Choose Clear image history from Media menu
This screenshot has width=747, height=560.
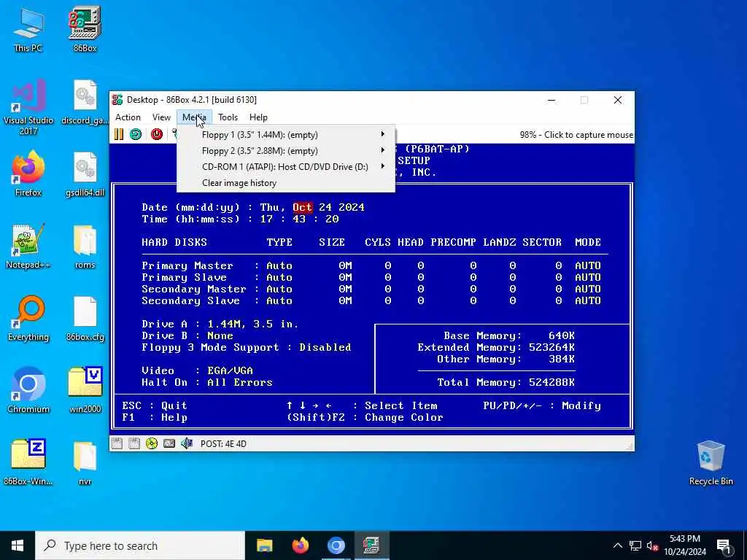(x=285, y=183)
